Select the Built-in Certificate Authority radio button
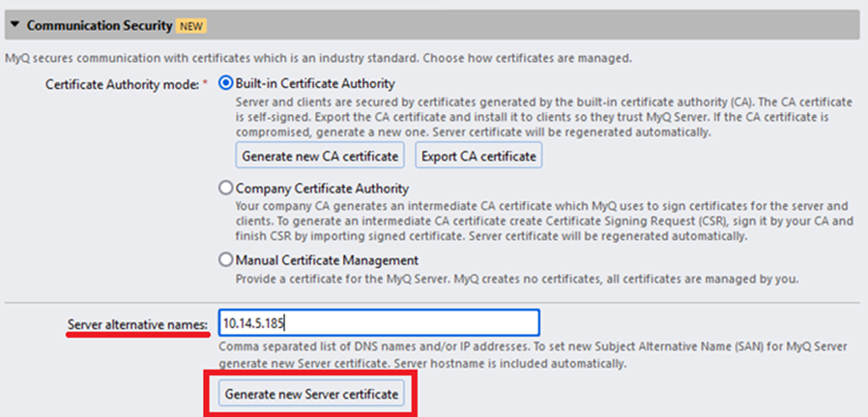Image resolution: width=868 pixels, height=417 pixels. click(226, 83)
